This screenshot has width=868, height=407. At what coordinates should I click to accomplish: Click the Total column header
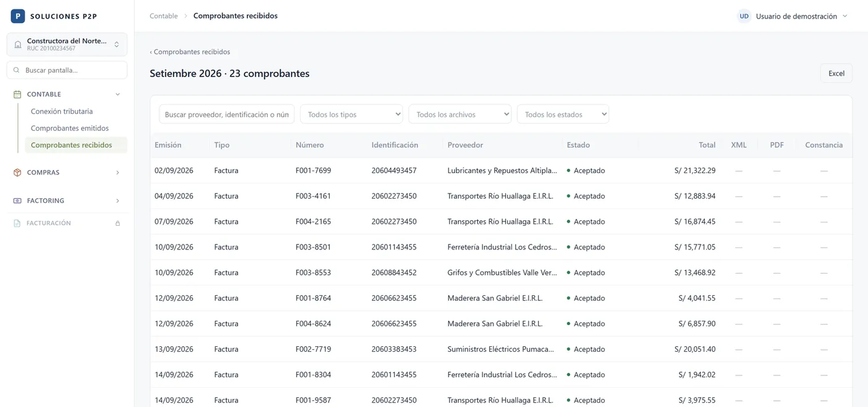pyautogui.click(x=707, y=145)
